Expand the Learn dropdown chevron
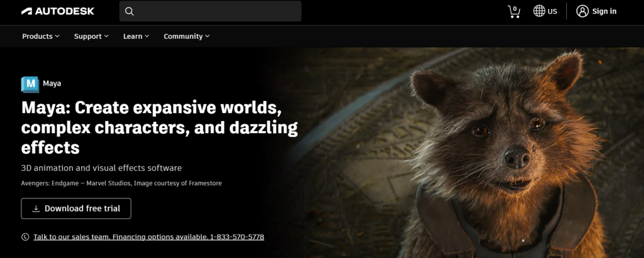Viewport: 644px width, 258px height. pyautogui.click(x=147, y=36)
